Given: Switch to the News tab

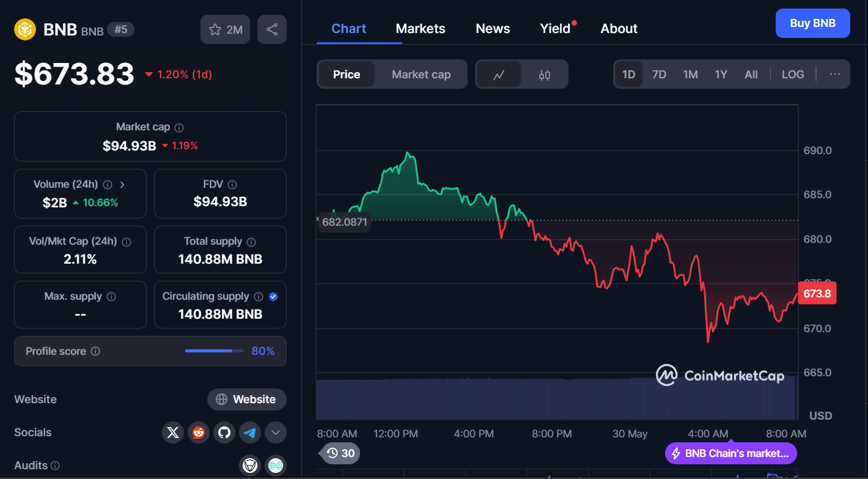Looking at the screenshot, I should tap(493, 29).
